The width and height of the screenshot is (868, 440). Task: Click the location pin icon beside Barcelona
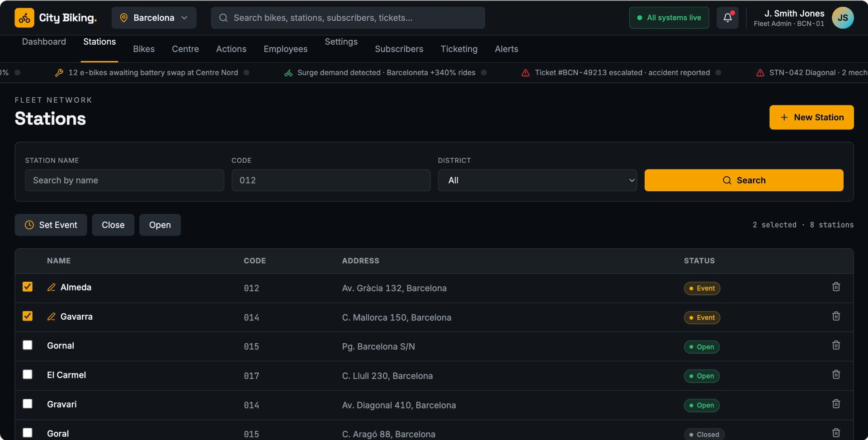click(123, 18)
